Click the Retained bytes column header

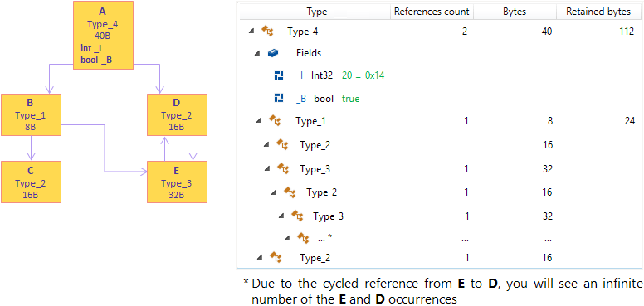click(x=598, y=12)
